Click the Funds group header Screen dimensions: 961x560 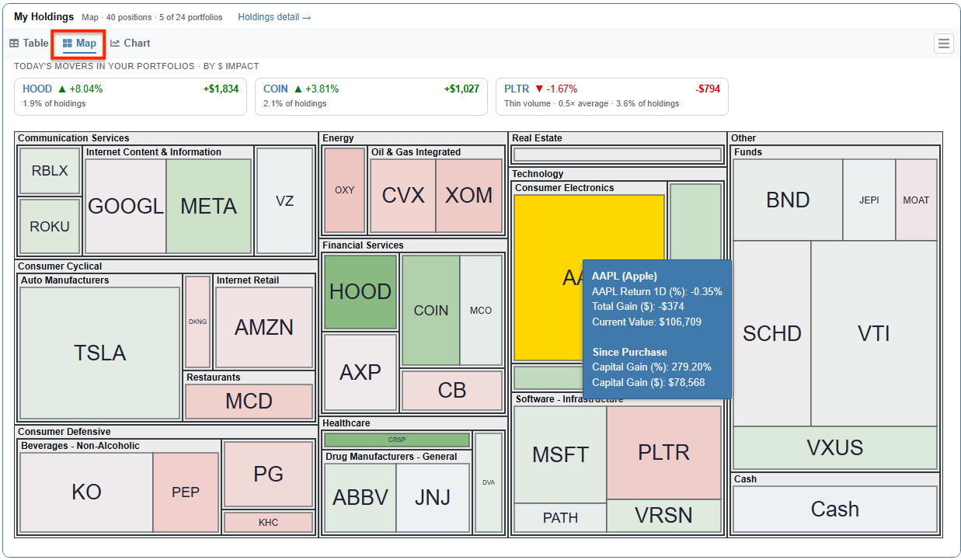tap(748, 152)
